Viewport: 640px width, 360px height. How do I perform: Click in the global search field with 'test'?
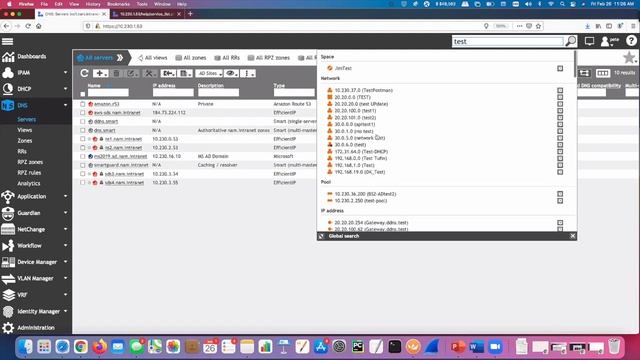(508, 42)
